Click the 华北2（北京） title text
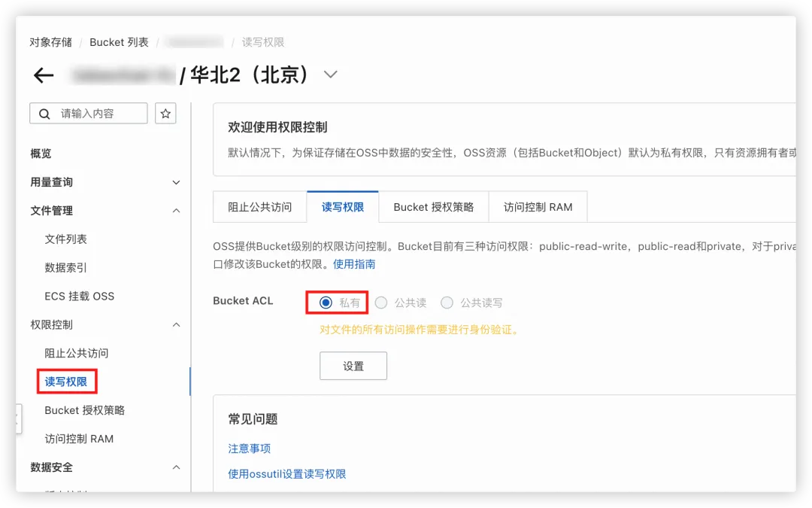Image resolution: width=812 pixels, height=508 pixels. (250, 75)
